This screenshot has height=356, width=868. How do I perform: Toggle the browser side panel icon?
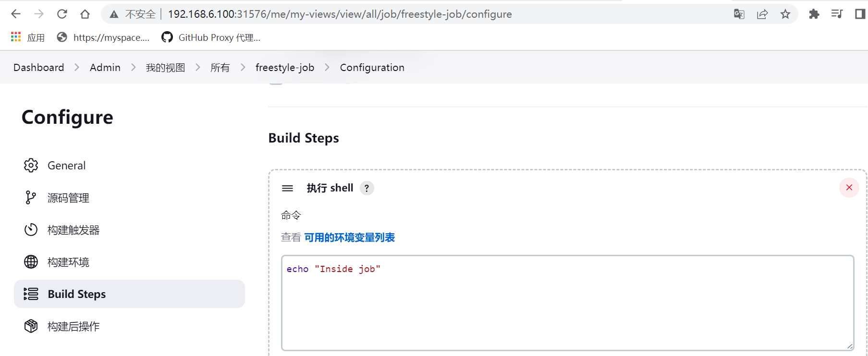point(860,14)
